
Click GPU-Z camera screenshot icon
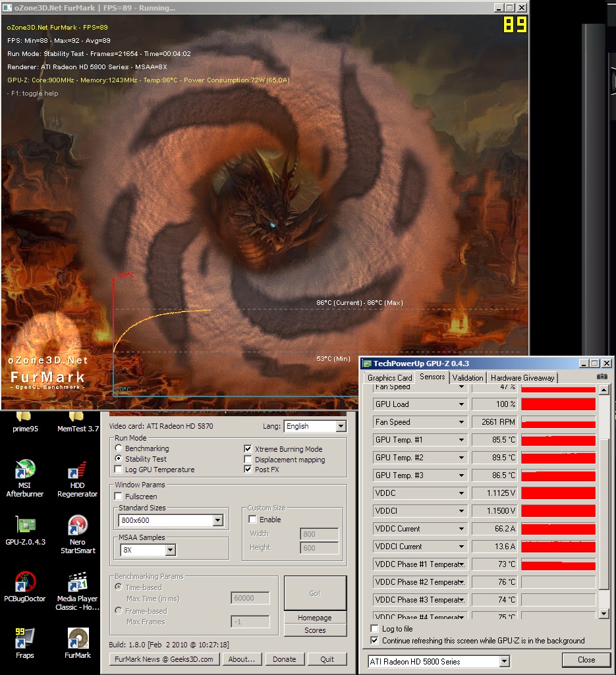coord(602,377)
